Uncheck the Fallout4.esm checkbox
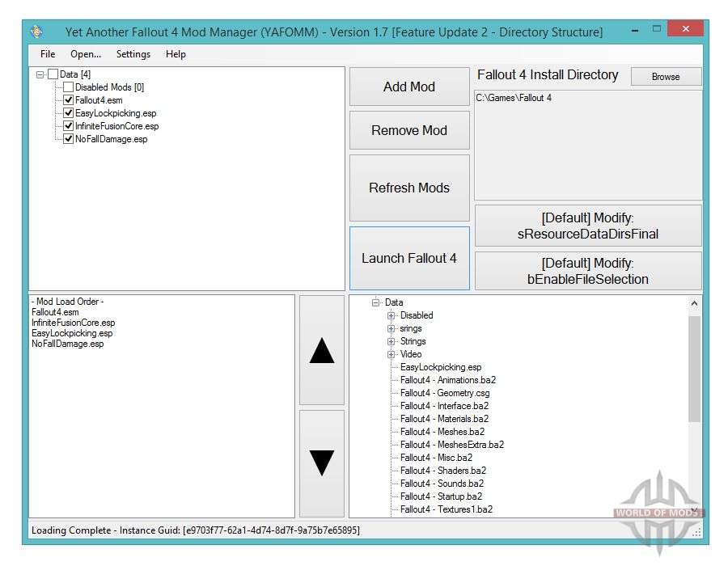The height and width of the screenshot is (566, 728). point(68,100)
